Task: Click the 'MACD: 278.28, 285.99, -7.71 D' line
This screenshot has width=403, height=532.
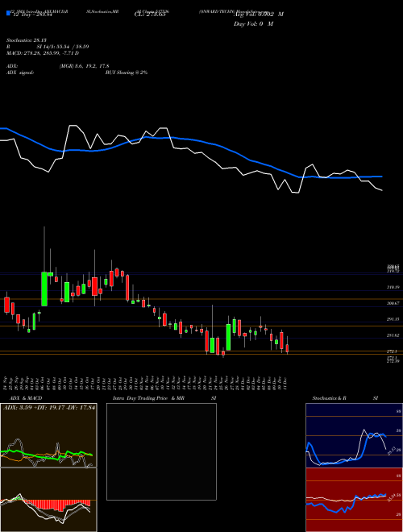Action: pos(43,53)
